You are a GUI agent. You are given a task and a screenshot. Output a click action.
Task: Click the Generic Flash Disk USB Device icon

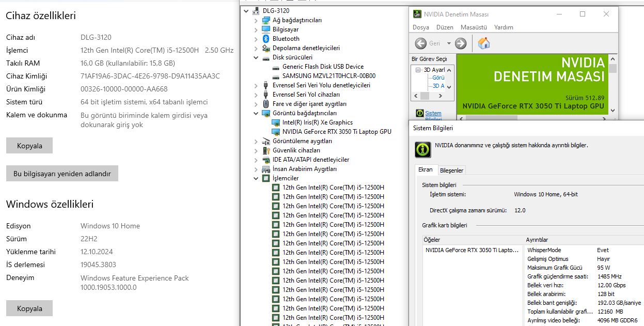[x=276, y=67]
